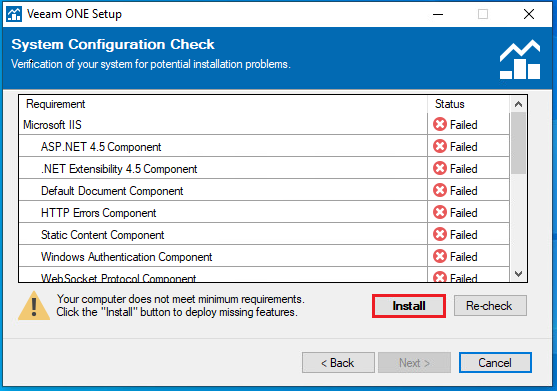Click the Status column header
Screen dimensions: 557x391
[x=469, y=104]
